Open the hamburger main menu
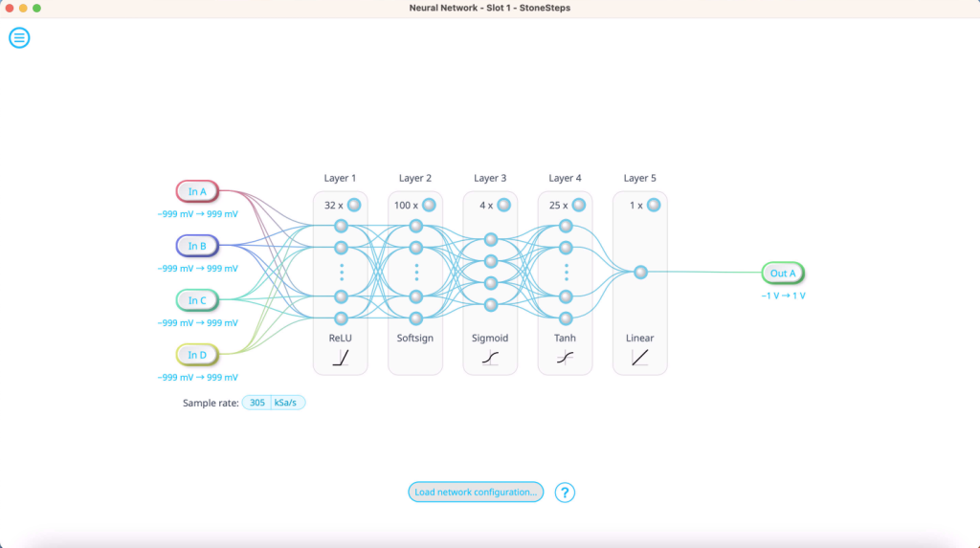The width and height of the screenshot is (980, 548). pyautogui.click(x=19, y=38)
